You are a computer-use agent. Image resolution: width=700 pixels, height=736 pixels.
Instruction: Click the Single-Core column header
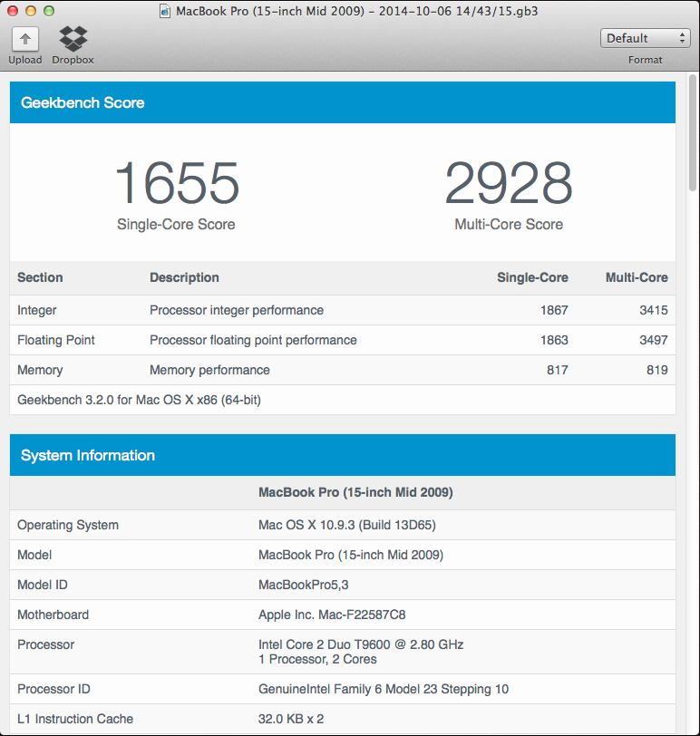(532, 277)
